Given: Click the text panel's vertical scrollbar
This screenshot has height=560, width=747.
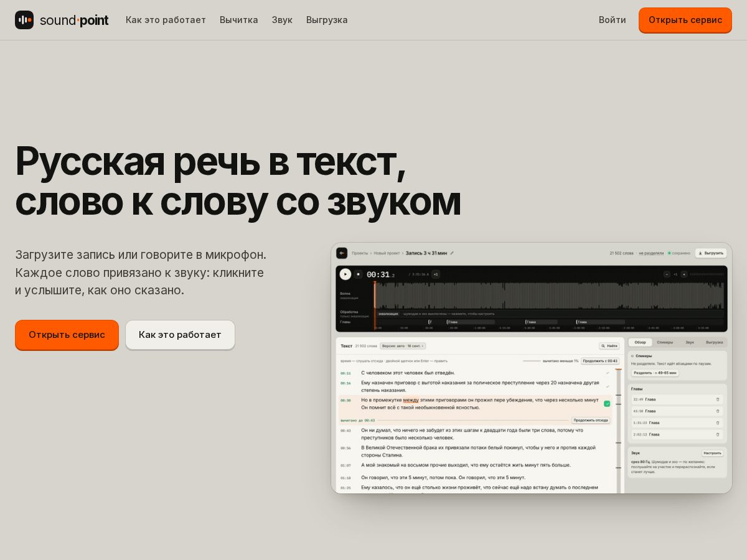Looking at the screenshot, I should pyautogui.click(x=618, y=431).
